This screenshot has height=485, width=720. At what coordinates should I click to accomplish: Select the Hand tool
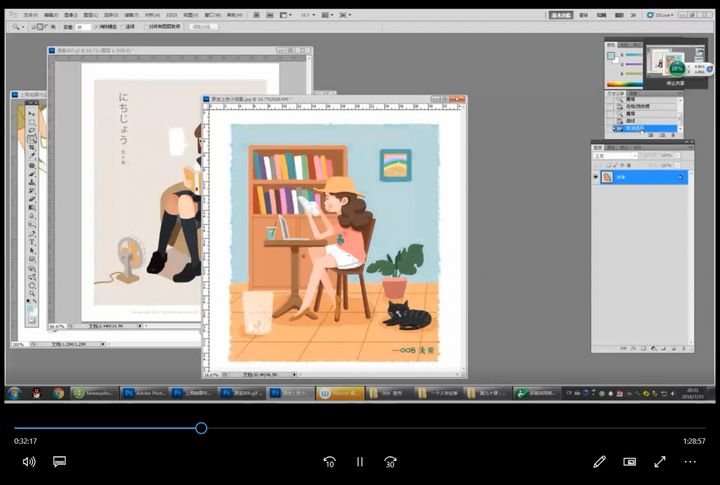pyautogui.click(x=31, y=286)
